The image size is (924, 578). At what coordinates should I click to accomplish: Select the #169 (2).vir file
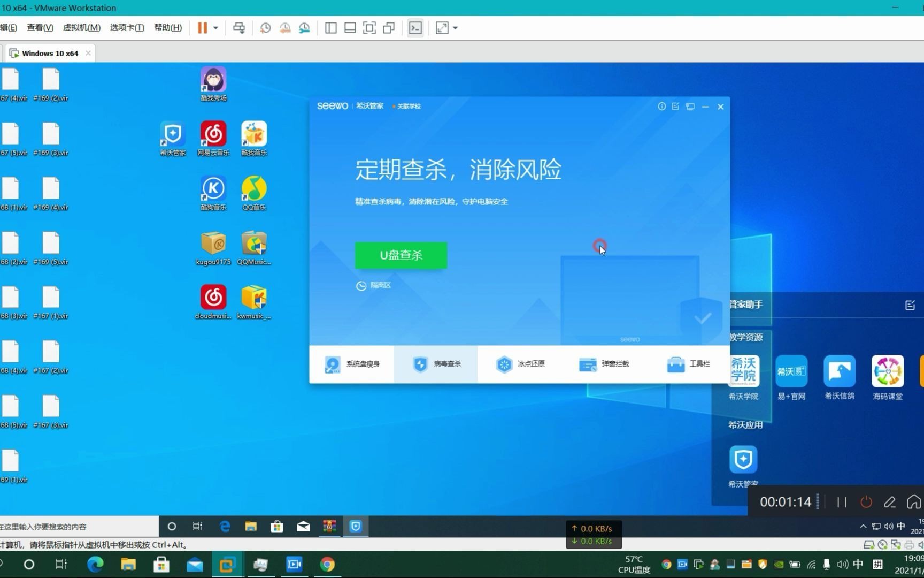pyautogui.click(x=51, y=85)
